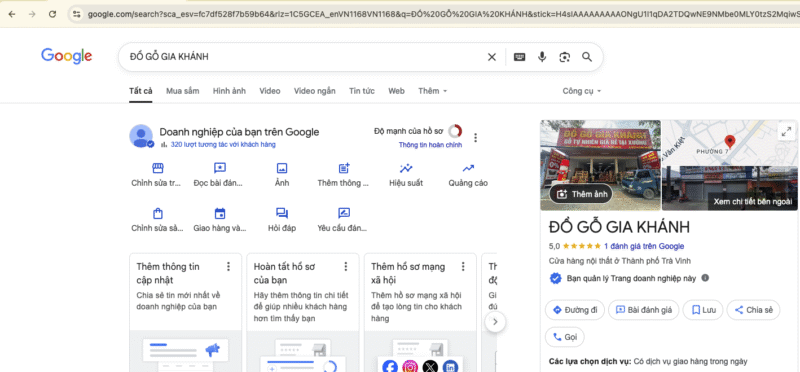This screenshot has width=800, height=372.
Task: Click the Google logo
Action: [x=66, y=56]
